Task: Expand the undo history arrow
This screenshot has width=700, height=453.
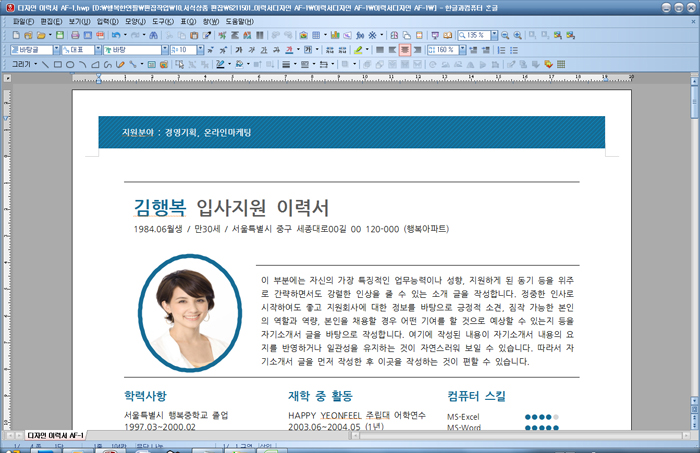Action: pos(125,35)
